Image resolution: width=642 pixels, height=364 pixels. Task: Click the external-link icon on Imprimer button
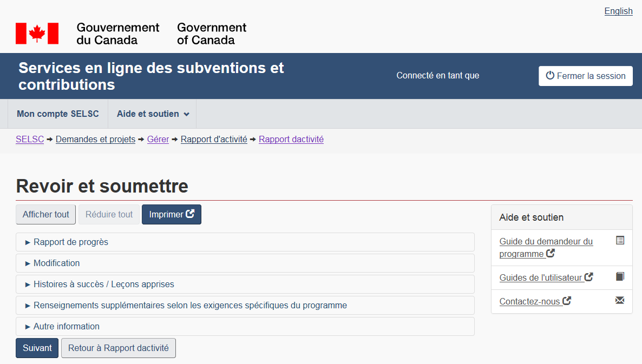190,214
